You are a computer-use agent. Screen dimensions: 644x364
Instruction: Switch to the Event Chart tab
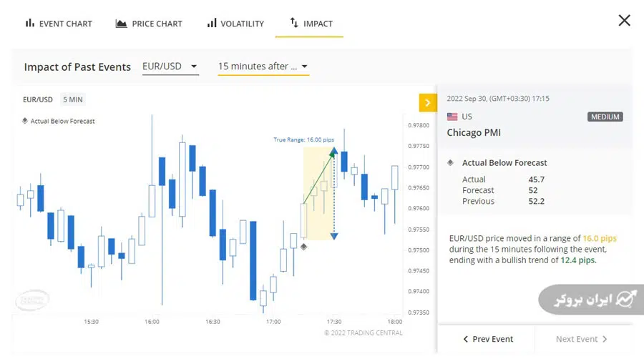click(x=59, y=24)
